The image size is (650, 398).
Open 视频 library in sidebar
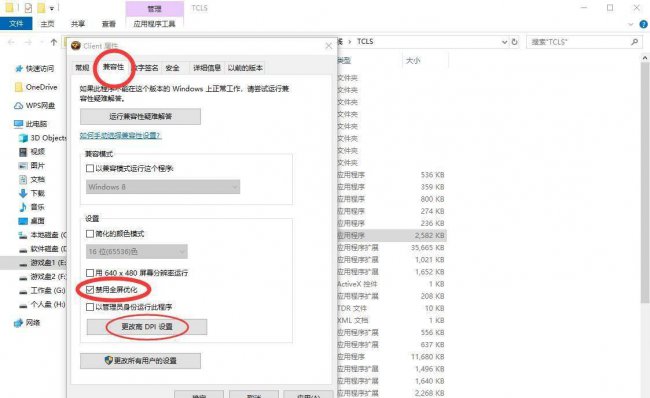(x=32, y=152)
